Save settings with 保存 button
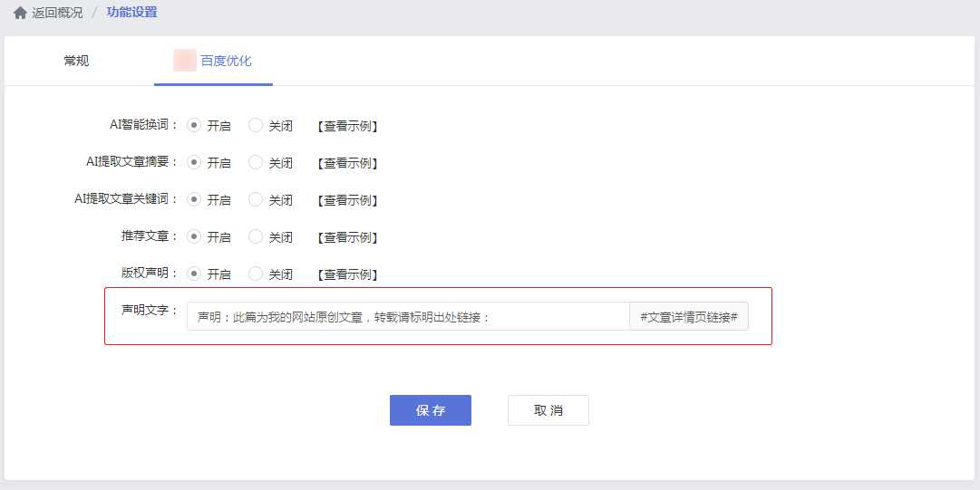This screenshot has width=980, height=490. (x=431, y=410)
